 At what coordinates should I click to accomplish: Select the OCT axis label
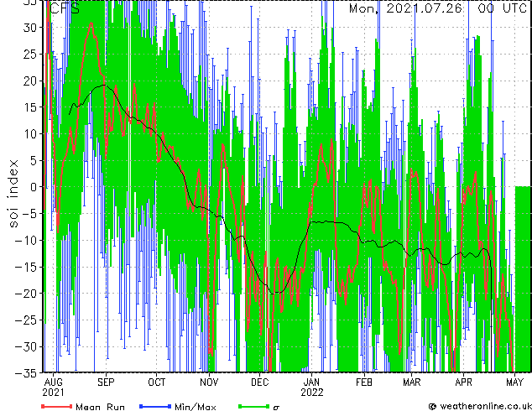[x=156, y=382]
